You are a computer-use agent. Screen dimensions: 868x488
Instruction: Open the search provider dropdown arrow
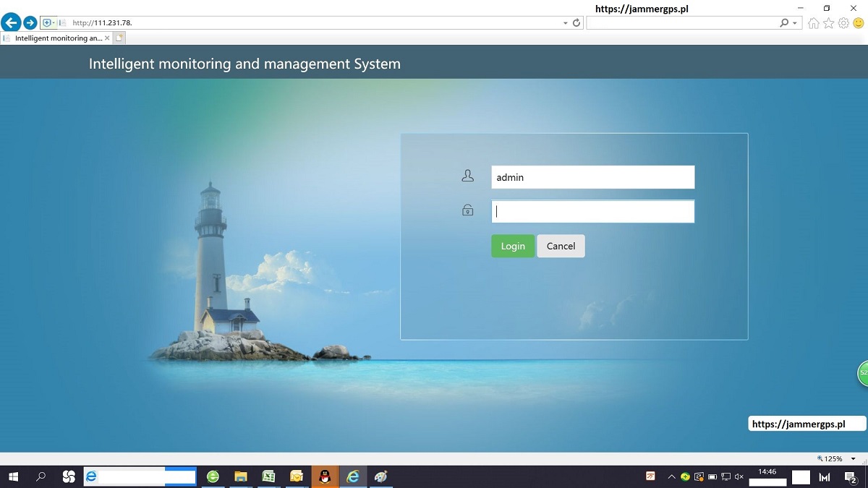click(796, 23)
